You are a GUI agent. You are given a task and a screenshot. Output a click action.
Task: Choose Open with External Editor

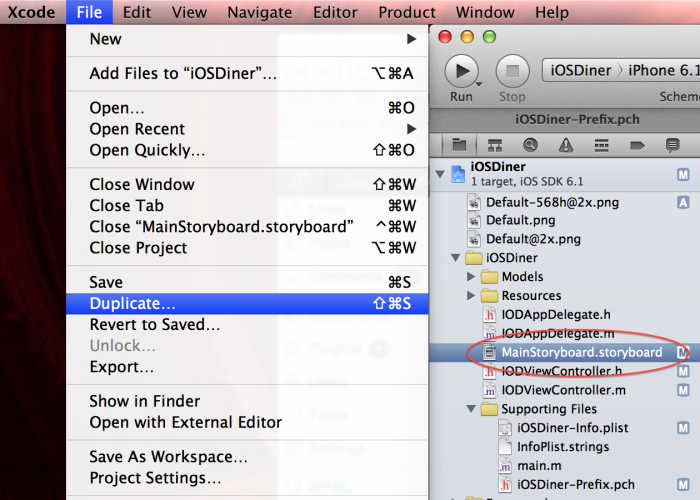coord(247,423)
